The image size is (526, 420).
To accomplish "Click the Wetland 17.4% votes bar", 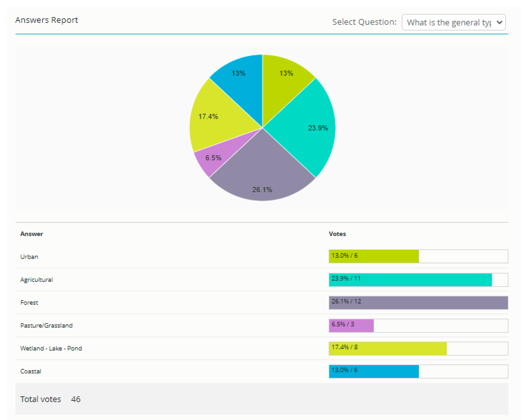I will 388,348.
